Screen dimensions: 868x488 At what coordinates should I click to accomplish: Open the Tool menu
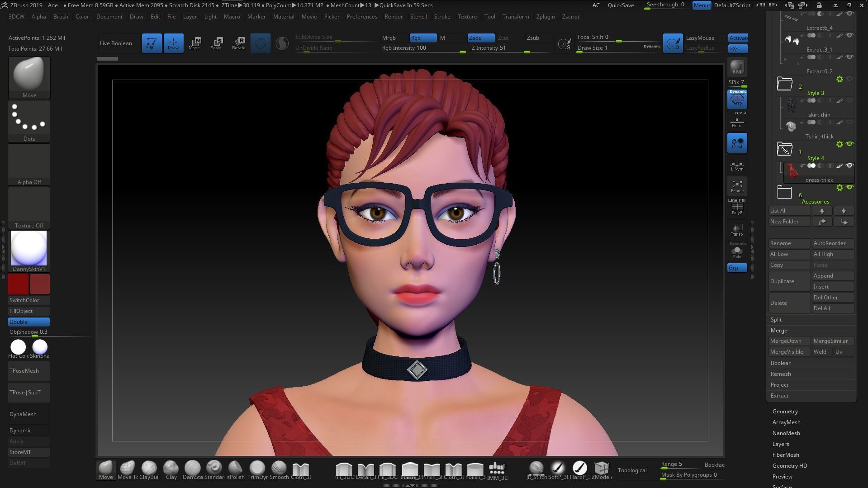(489, 17)
